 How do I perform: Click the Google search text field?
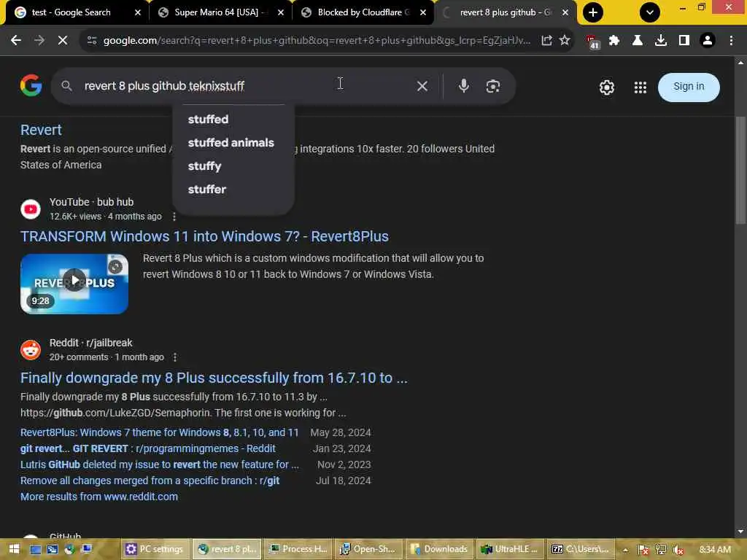coord(243,86)
